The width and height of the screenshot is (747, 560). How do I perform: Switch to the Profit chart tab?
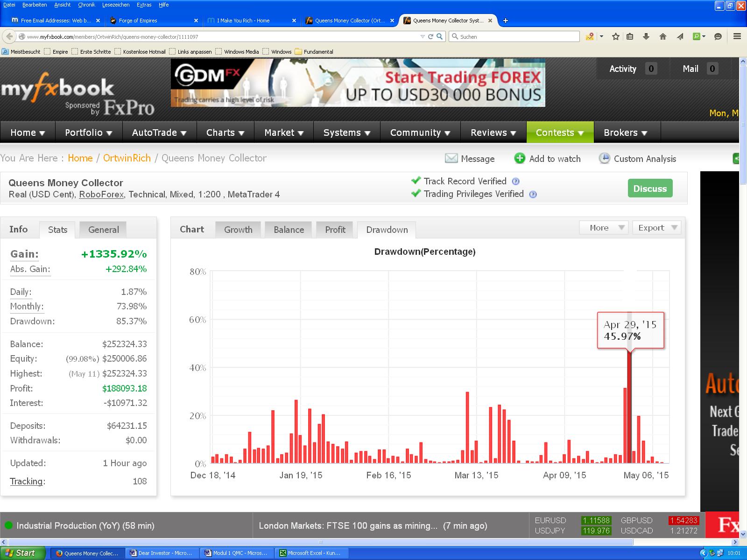click(x=335, y=230)
